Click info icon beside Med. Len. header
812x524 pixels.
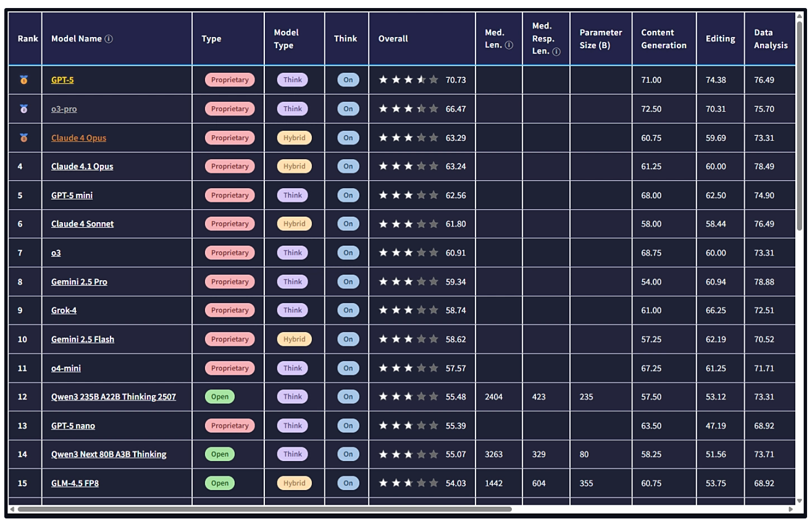[509, 45]
